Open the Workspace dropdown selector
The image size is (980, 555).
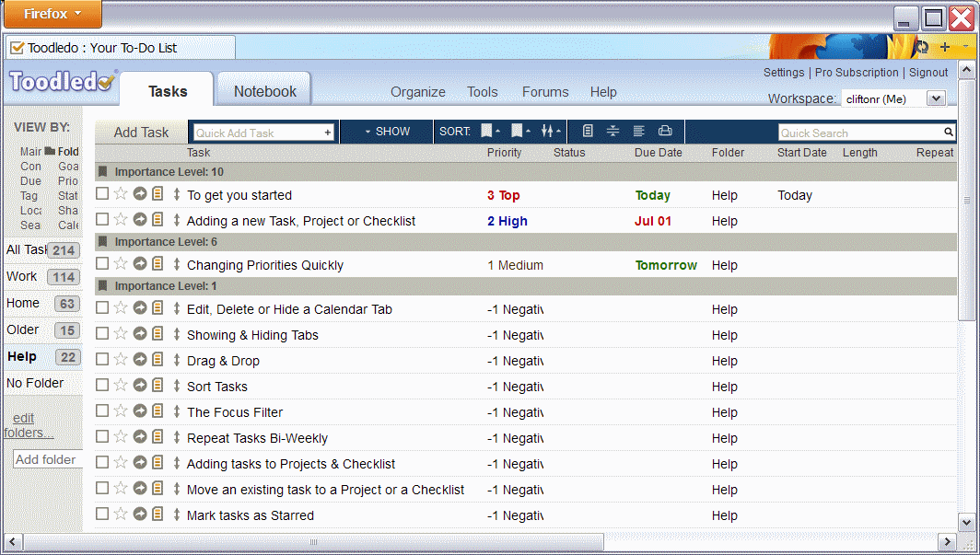tap(936, 98)
